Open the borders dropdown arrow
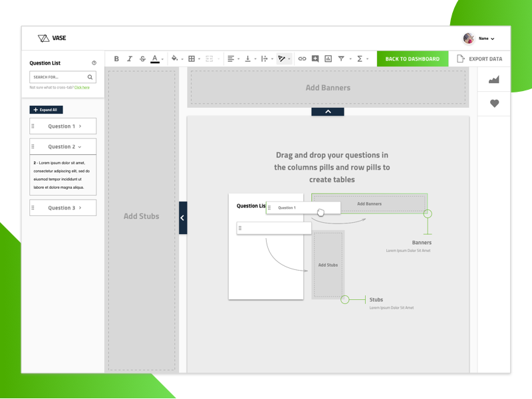Viewport: 532px width, 399px height. 199,59
